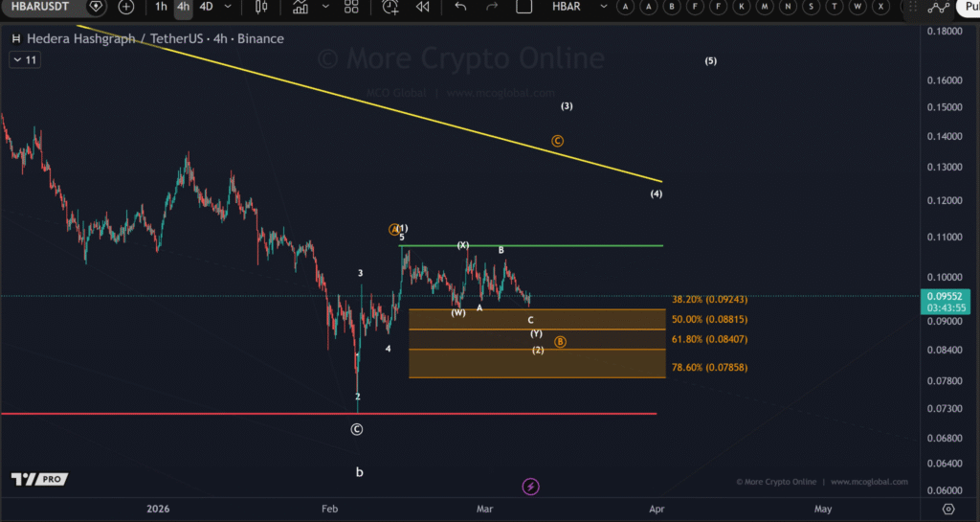Undo the last chart action
Viewport: 980px width, 522px height.
[x=460, y=7]
